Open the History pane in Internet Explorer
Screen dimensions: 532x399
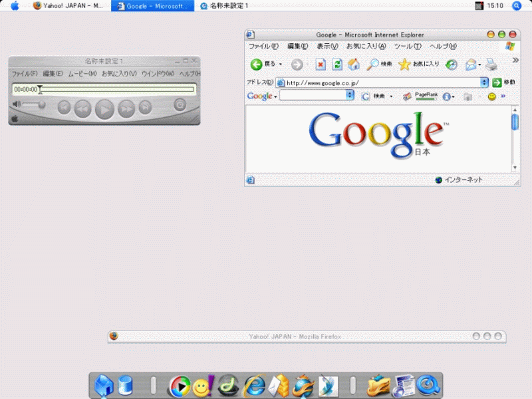452,64
